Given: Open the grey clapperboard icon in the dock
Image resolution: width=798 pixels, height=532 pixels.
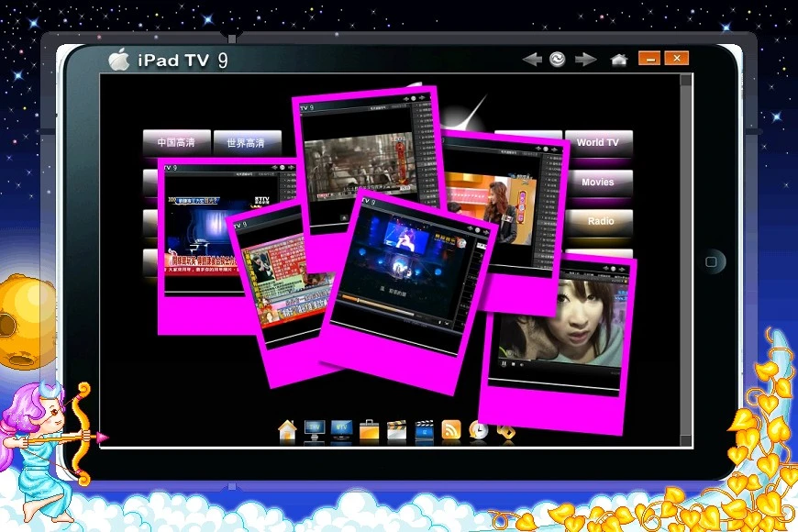Looking at the screenshot, I should [x=396, y=431].
